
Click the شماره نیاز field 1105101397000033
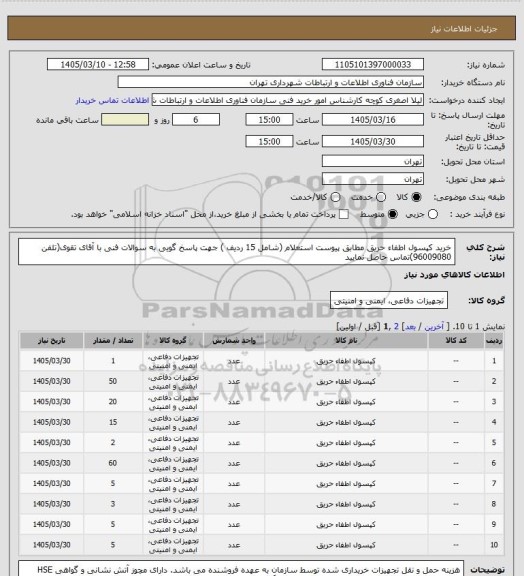point(373,65)
